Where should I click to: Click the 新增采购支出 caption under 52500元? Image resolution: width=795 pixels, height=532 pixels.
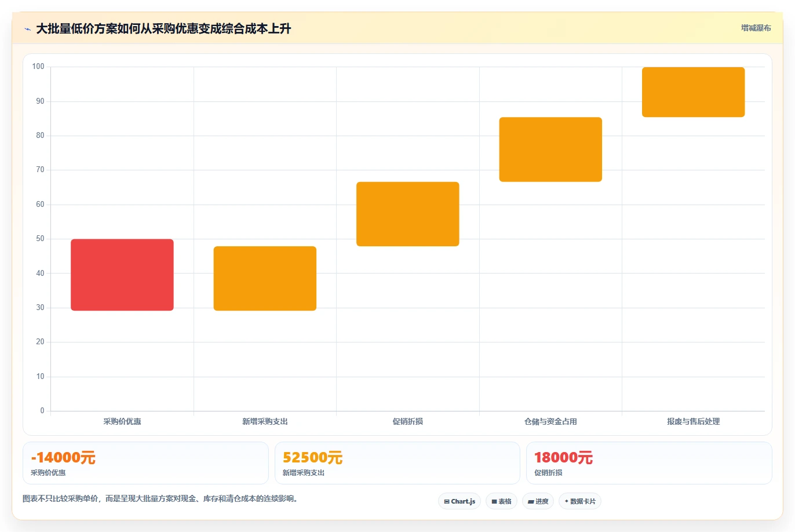tap(304, 473)
